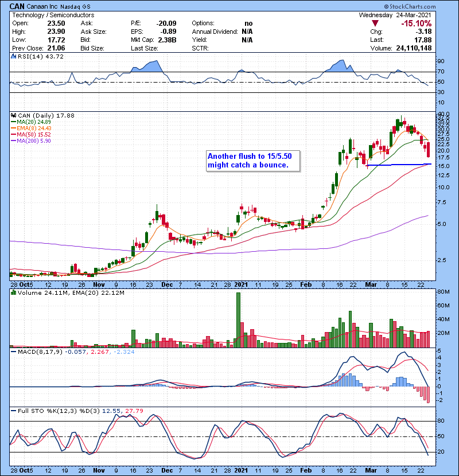
Task: Click the Volume panel bar icon
Action: coord(13,292)
